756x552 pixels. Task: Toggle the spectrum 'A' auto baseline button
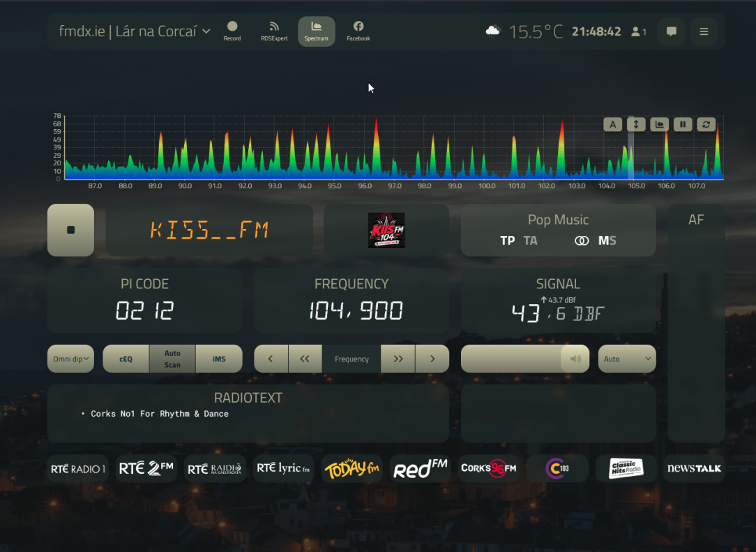(x=612, y=124)
